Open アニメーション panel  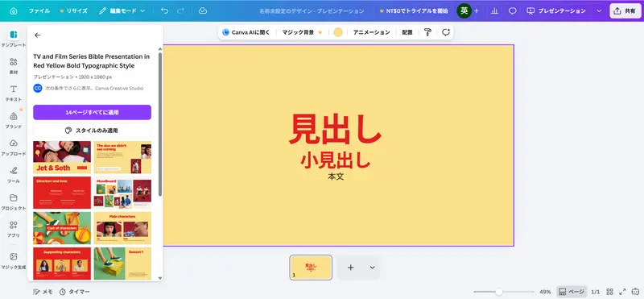pyautogui.click(x=371, y=32)
